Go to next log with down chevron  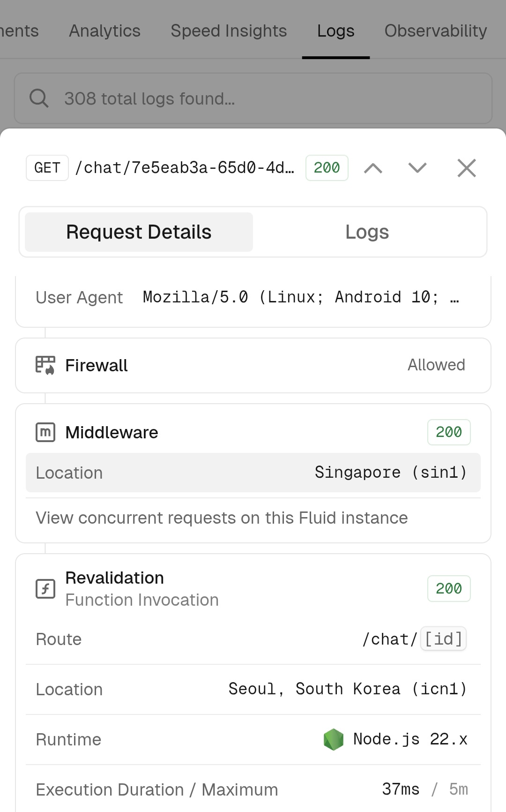(417, 168)
